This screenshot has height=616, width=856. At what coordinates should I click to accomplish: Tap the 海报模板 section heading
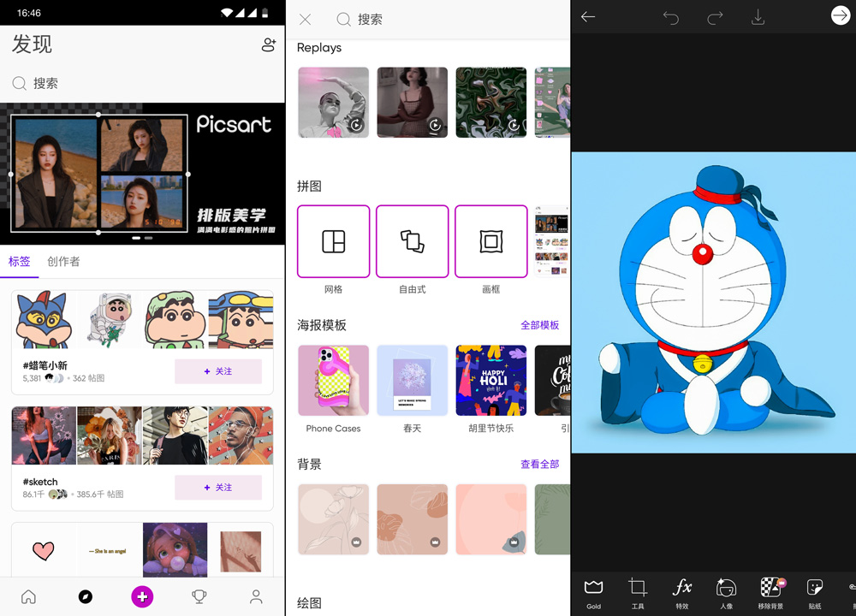pos(322,325)
